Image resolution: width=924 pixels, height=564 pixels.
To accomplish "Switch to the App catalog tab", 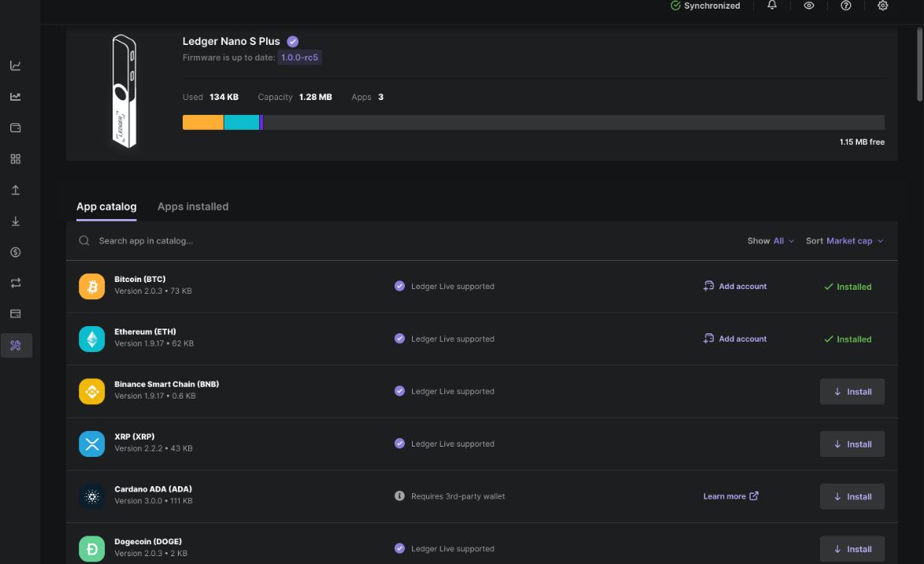I will (x=106, y=207).
